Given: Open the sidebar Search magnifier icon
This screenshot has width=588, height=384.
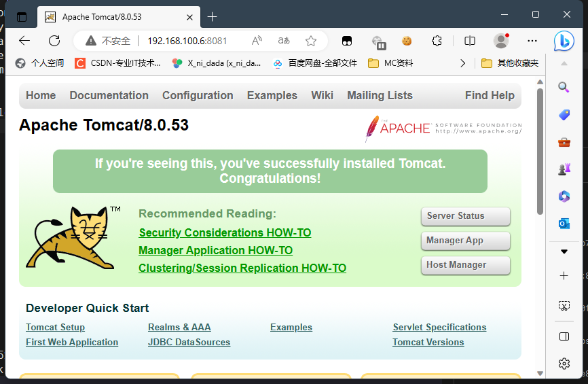Looking at the screenshot, I should tap(564, 88).
